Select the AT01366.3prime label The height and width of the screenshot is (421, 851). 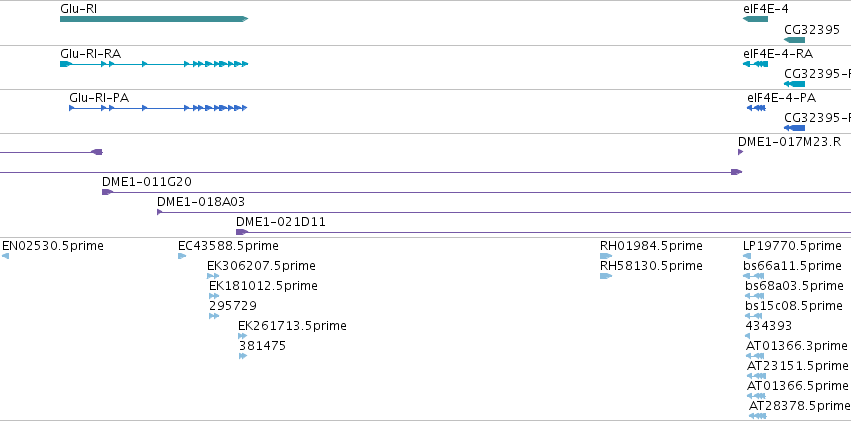tap(797, 346)
